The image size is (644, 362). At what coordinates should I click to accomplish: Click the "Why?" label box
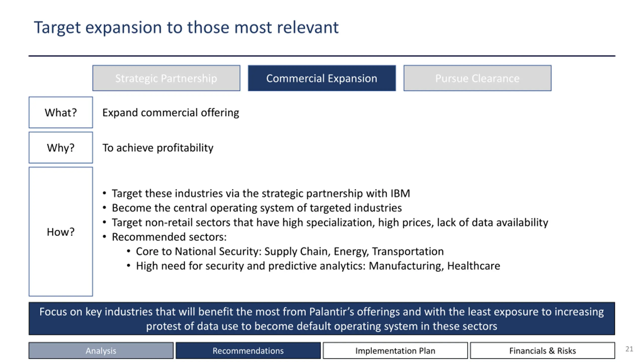tap(61, 148)
